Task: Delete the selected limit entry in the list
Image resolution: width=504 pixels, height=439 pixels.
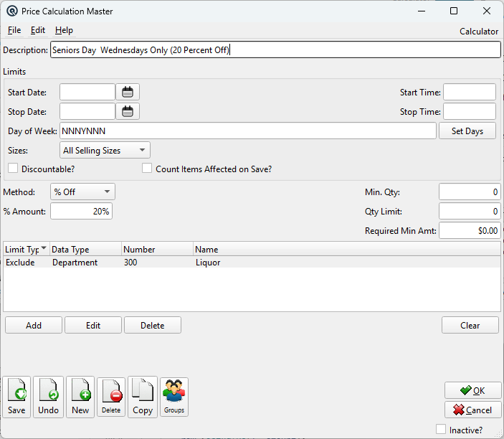Action: pyautogui.click(x=153, y=325)
